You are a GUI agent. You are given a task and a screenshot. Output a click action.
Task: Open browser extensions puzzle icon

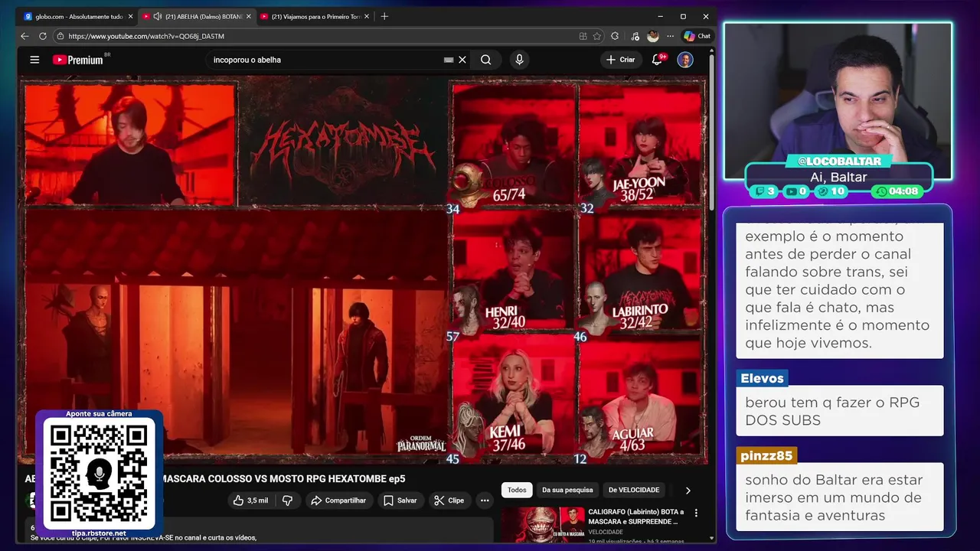click(615, 36)
